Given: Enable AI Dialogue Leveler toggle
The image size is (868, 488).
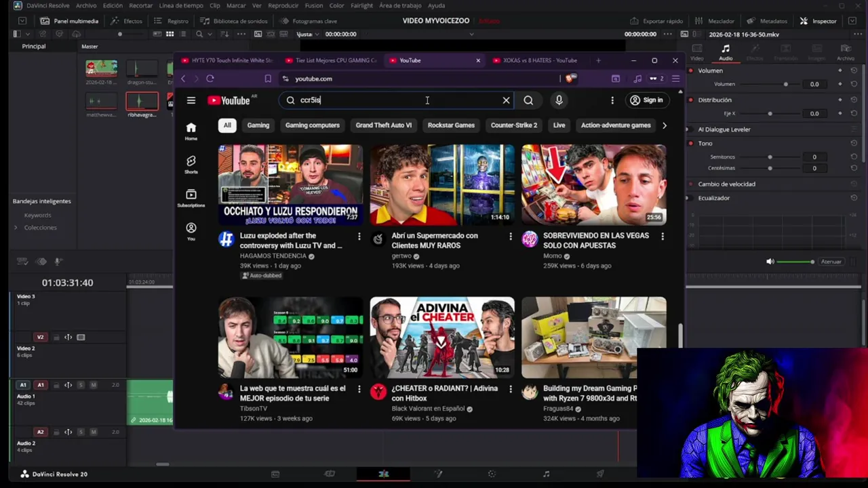Looking at the screenshot, I should click(x=690, y=129).
